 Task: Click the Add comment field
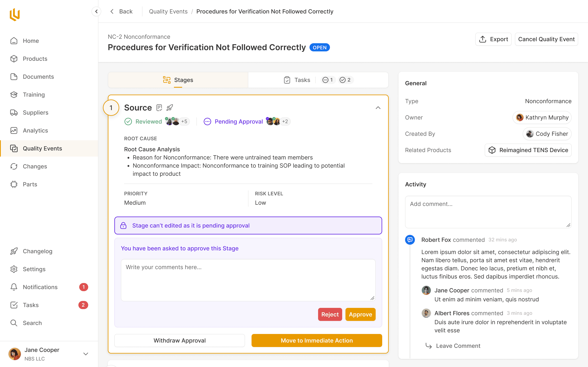488,212
